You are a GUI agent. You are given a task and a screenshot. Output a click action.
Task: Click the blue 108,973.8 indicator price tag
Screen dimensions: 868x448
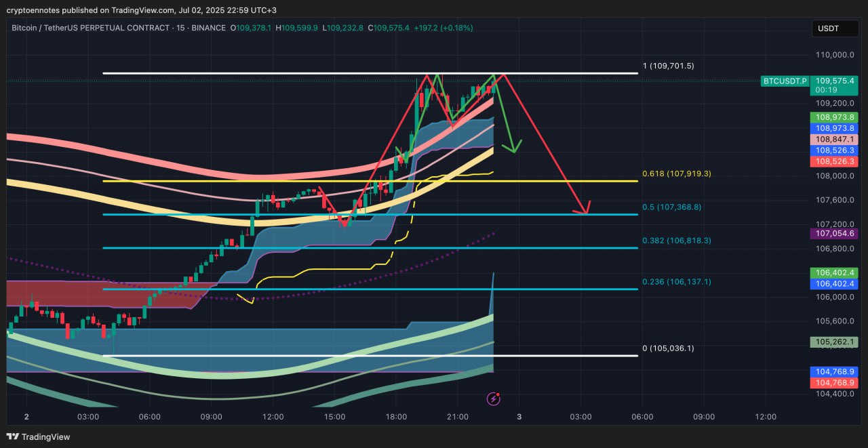(835, 128)
